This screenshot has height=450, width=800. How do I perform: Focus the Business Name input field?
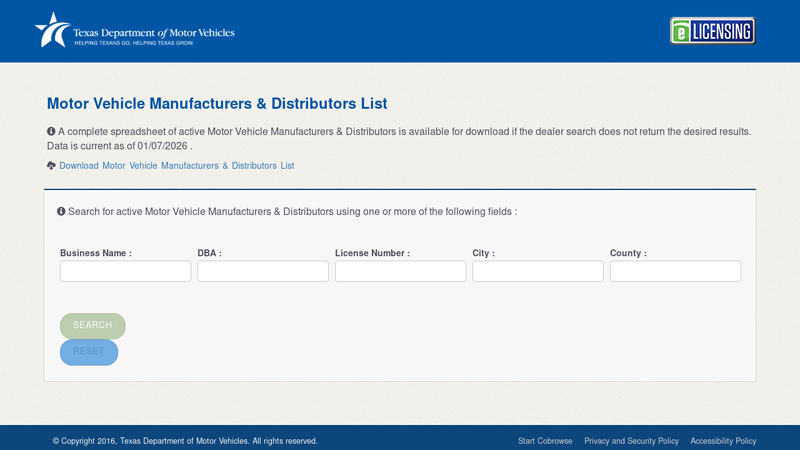(x=126, y=271)
